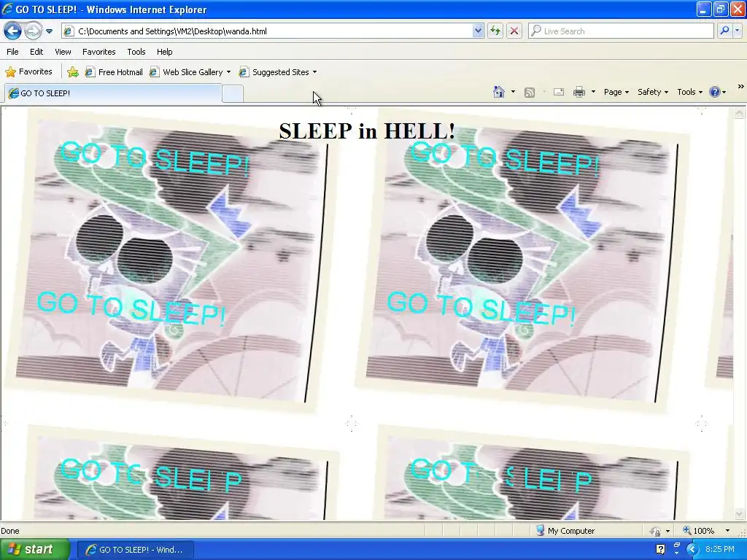The width and height of the screenshot is (747, 560).
Task: Open a new blank tab
Action: click(x=233, y=93)
